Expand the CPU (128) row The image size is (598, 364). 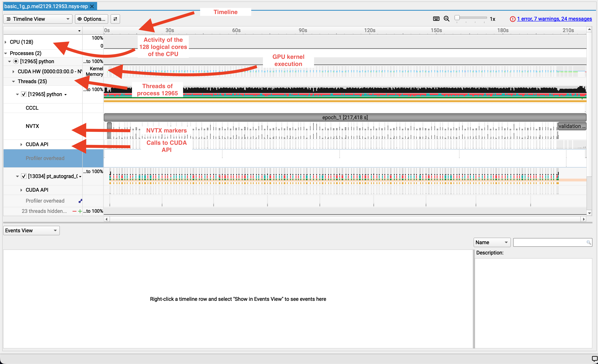pos(6,42)
